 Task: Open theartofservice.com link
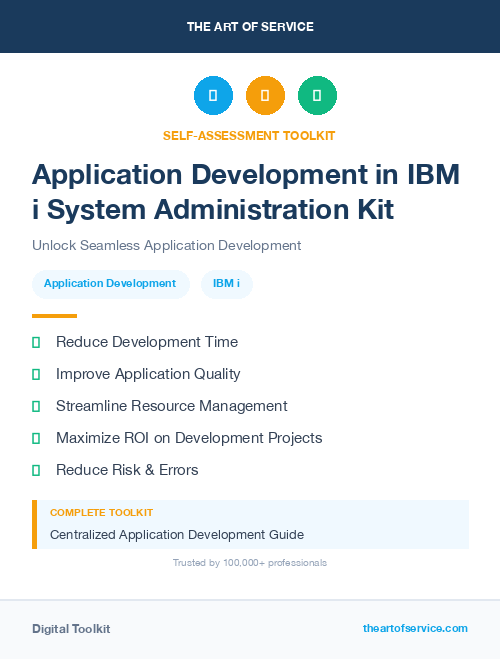415,628
